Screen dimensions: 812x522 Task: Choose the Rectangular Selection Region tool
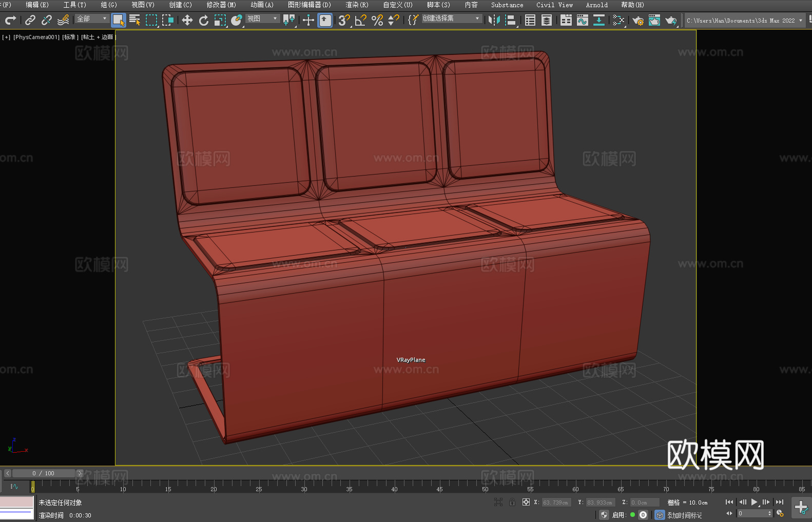click(x=151, y=20)
